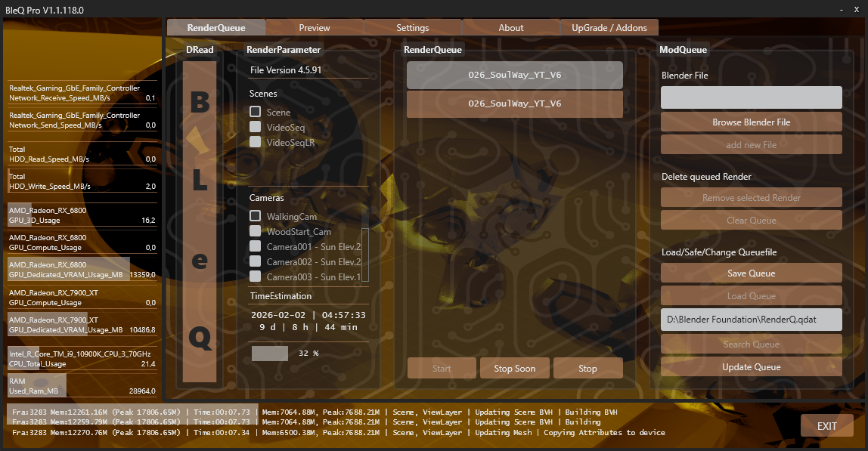The height and width of the screenshot is (451, 868).
Task: Click the RAM Used_Ram_MB monitor row
Action: (x=82, y=386)
